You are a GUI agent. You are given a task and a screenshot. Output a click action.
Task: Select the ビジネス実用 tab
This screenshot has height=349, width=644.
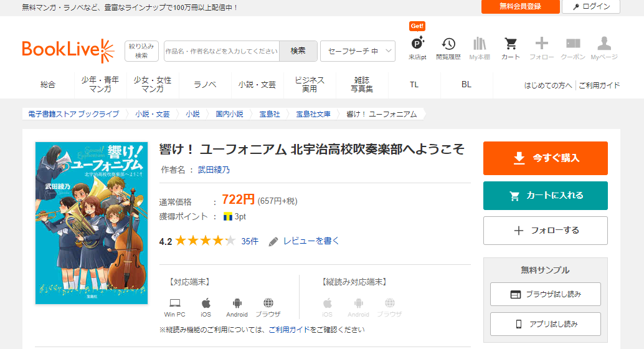pos(310,85)
